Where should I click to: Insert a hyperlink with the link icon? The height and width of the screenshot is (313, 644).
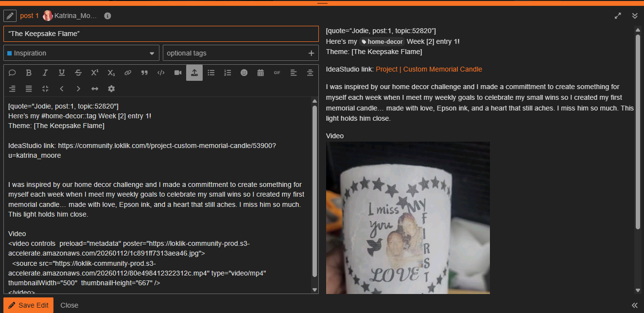coord(128,73)
